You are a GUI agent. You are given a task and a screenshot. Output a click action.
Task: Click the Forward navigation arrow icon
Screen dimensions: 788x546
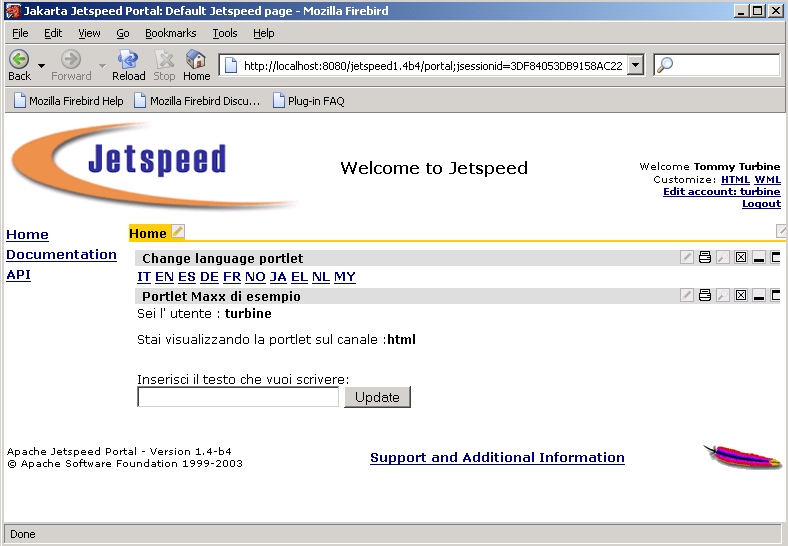coord(71,59)
